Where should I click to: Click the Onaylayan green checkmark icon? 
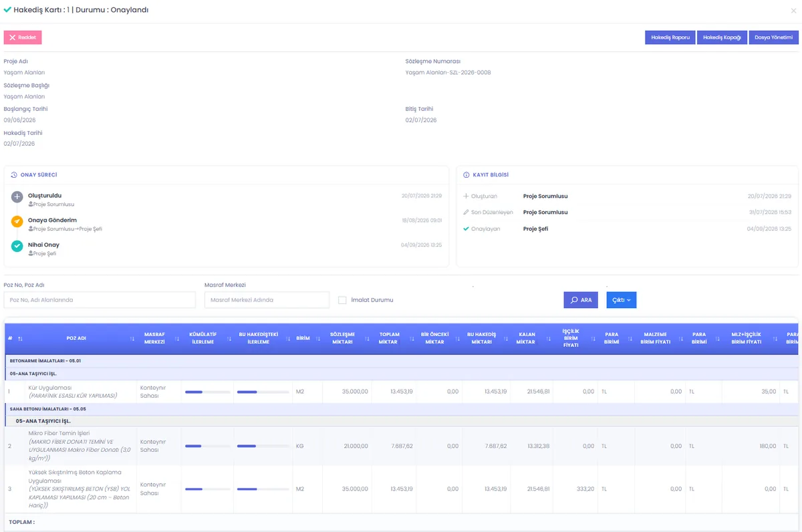click(x=466, y=229)
